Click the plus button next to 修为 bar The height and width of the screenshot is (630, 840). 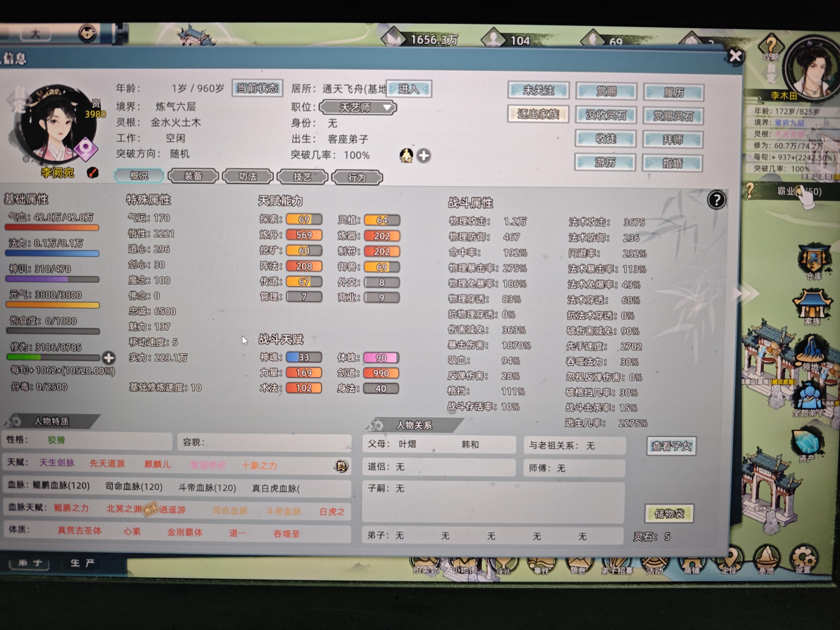click(109, 358)
